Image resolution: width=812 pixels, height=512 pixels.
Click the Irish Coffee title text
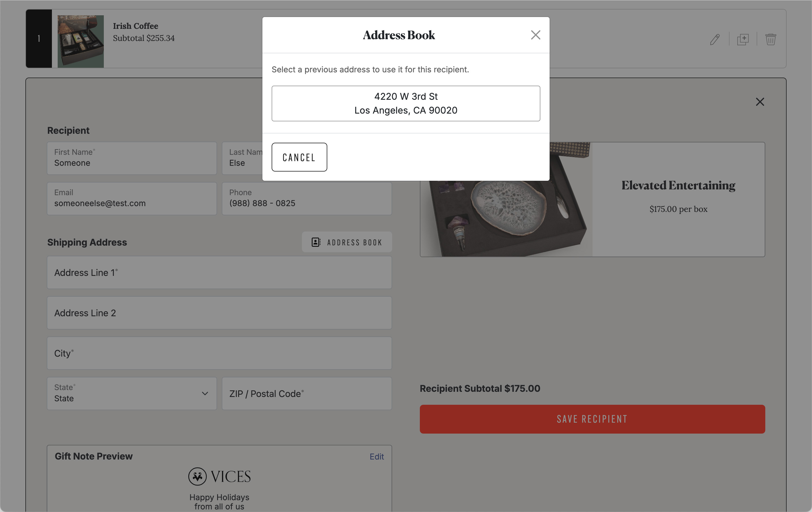tap(136, 26)
